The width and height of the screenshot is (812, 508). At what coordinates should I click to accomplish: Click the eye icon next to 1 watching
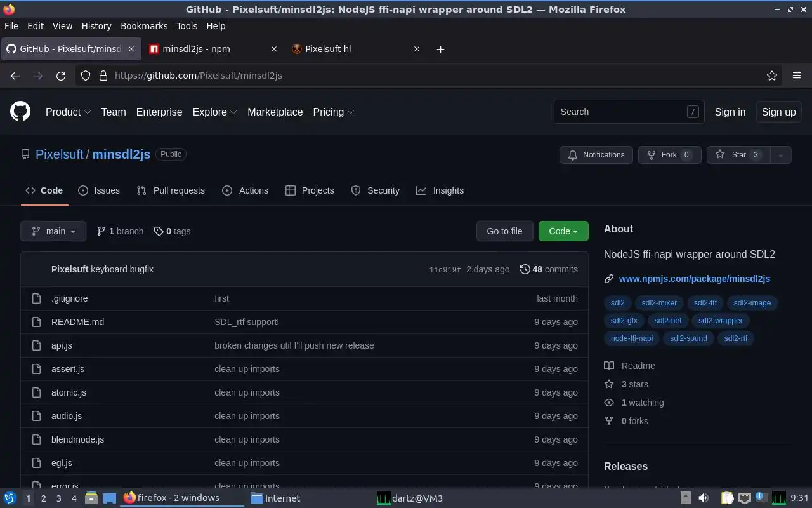tap(609, 403)
